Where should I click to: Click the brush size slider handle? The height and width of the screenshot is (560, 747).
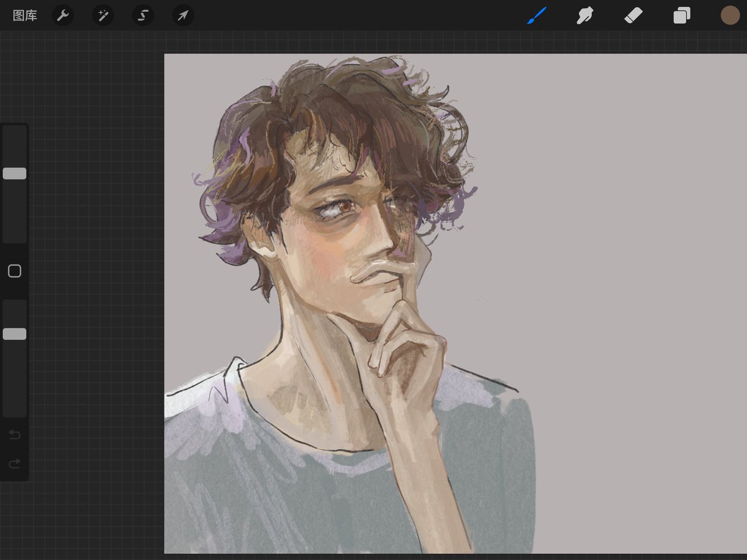14,174
